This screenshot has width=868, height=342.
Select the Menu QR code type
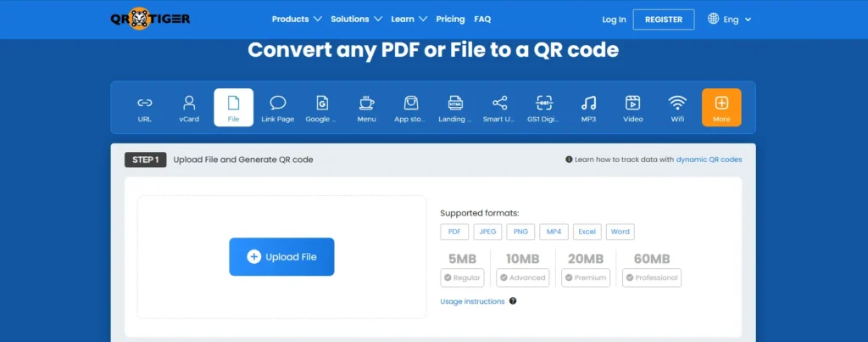tap(366, 108)
